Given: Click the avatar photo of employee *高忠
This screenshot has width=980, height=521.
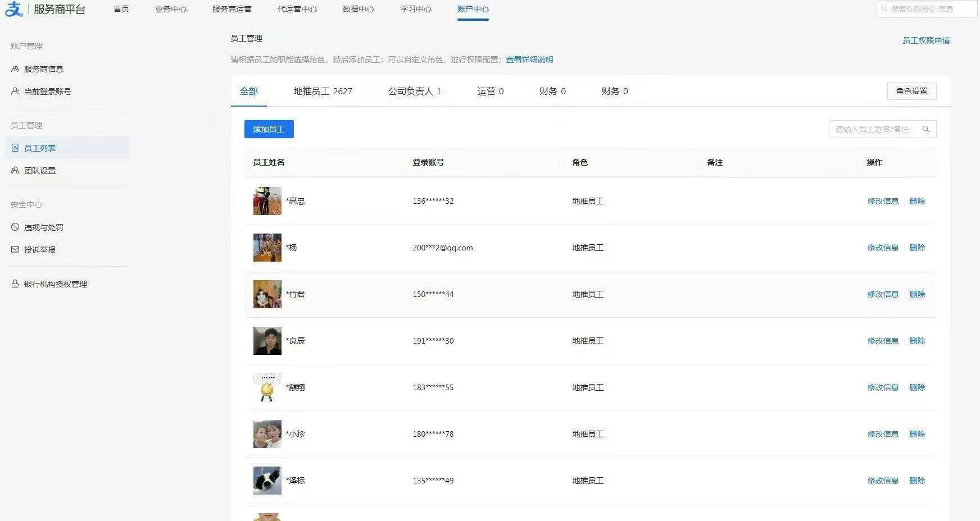Looking at the screenshot, I should pyautogui.click(x=267, y=200).
